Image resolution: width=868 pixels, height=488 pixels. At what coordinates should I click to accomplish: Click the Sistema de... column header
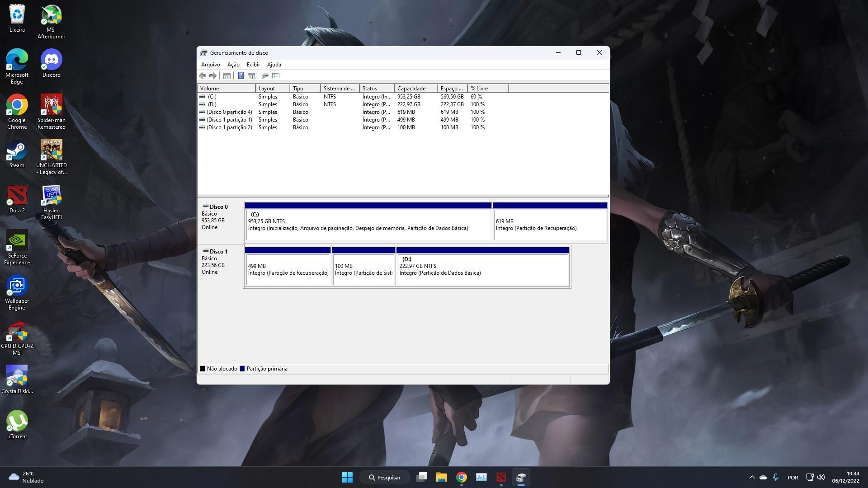click(340, 89)
